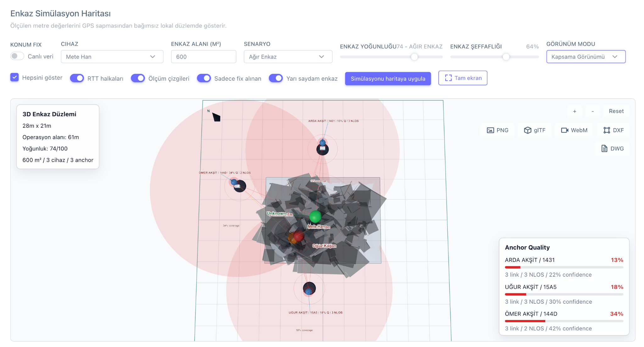Click the 64% transparency value

tap(532, 46)
